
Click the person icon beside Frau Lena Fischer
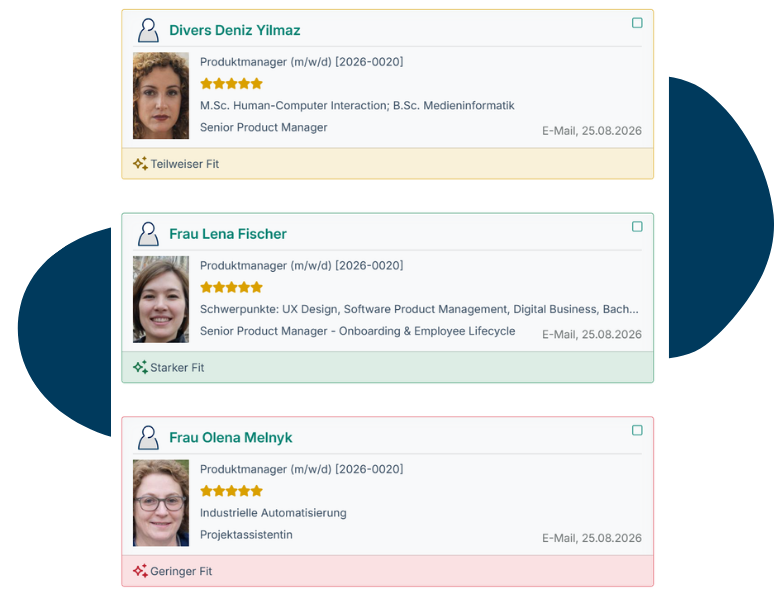tap(148, 234)
